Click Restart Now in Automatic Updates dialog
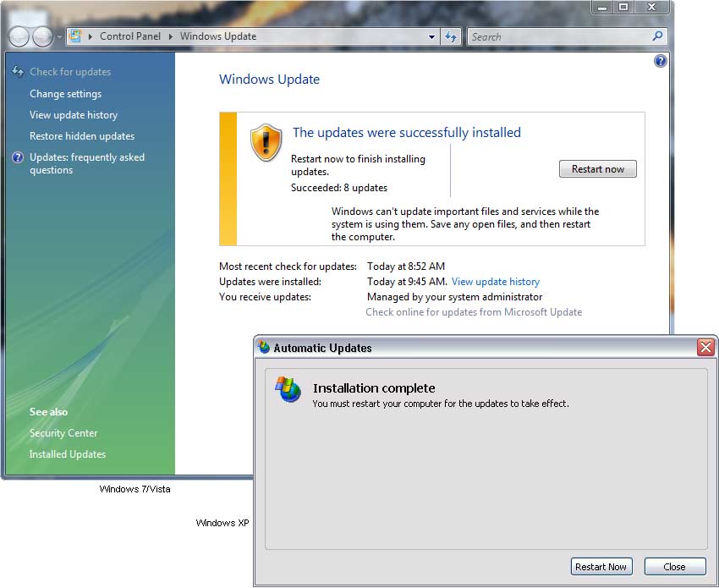 pos(601,567)
